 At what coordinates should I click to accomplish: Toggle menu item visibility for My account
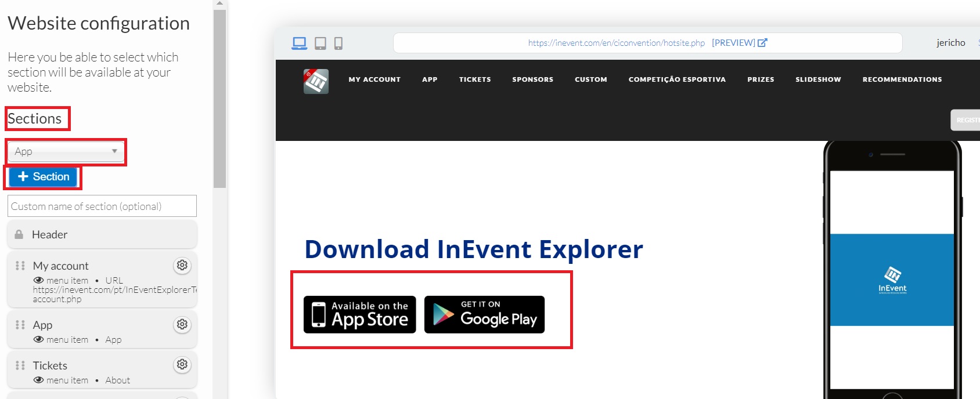click(39, 281)
